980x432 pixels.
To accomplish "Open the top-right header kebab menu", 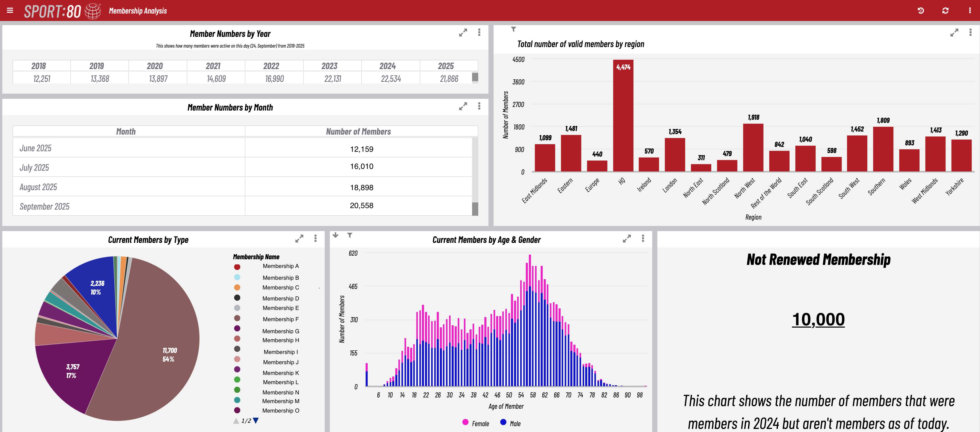I will [969, 11].
